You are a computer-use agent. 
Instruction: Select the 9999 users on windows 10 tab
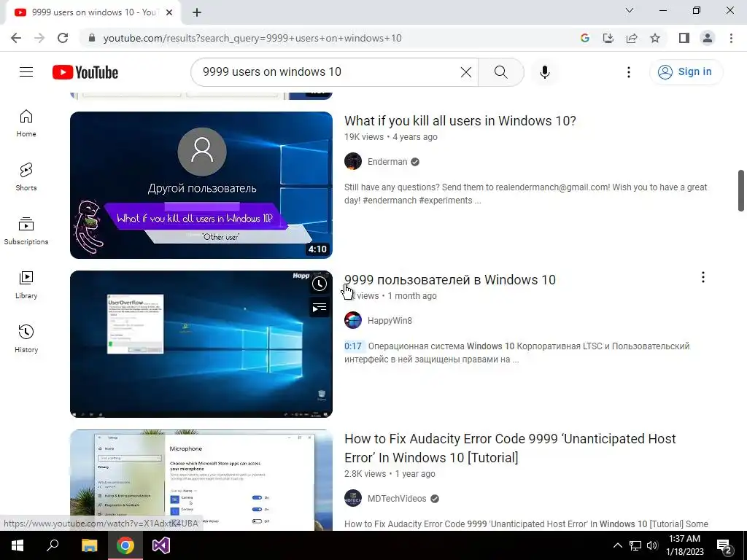[x=93, y=12]
